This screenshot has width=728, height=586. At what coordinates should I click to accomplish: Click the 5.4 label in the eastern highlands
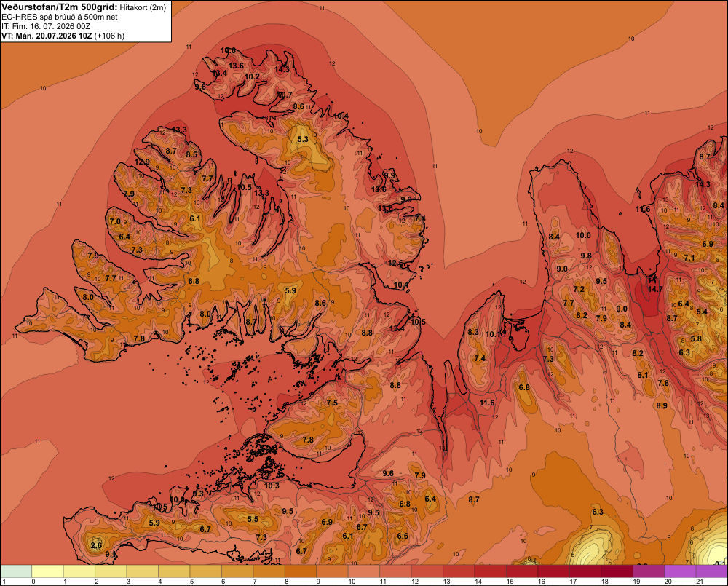tap(702, 312)
